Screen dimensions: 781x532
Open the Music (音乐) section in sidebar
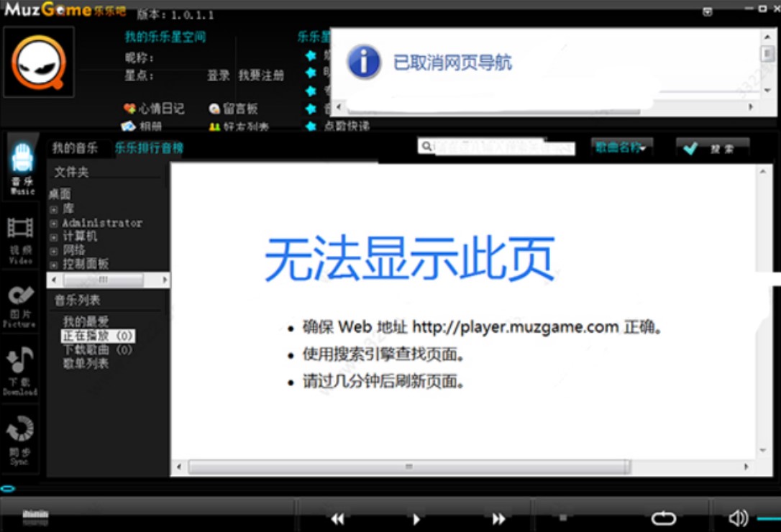pyautogui.click(x=22, y=168)
